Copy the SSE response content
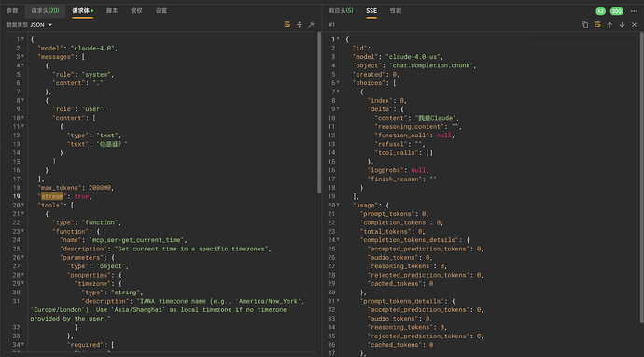 585,24
